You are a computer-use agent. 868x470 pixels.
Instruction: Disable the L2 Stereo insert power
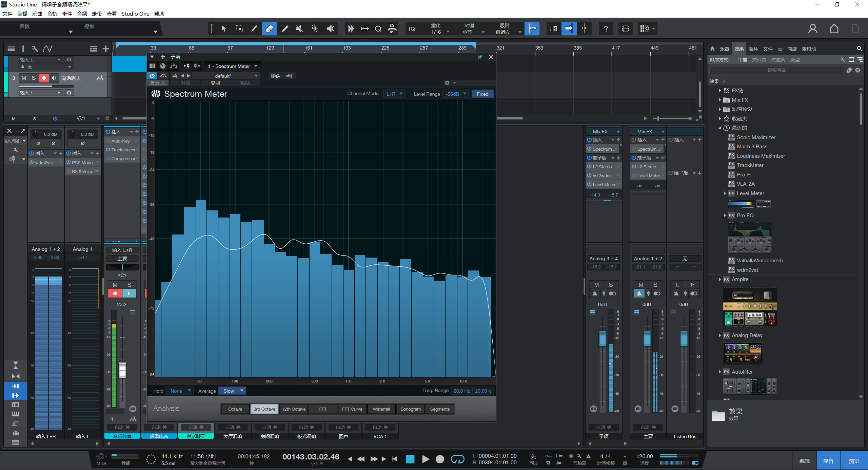click(x=589, y=167)
